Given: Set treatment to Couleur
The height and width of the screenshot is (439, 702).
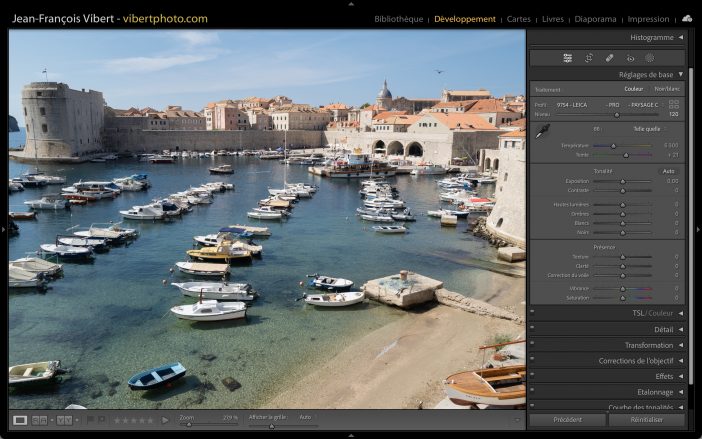Looking at the screenshot, I should [634, 89].
